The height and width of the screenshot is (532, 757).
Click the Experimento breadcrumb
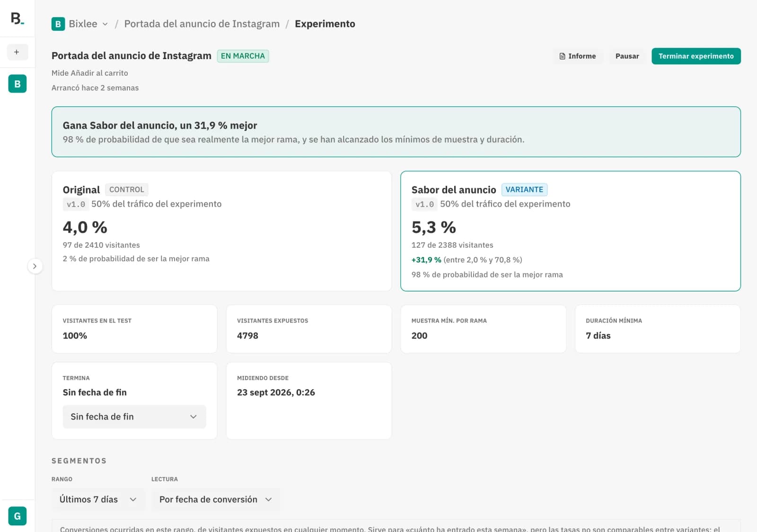click(x=325, y=24)
